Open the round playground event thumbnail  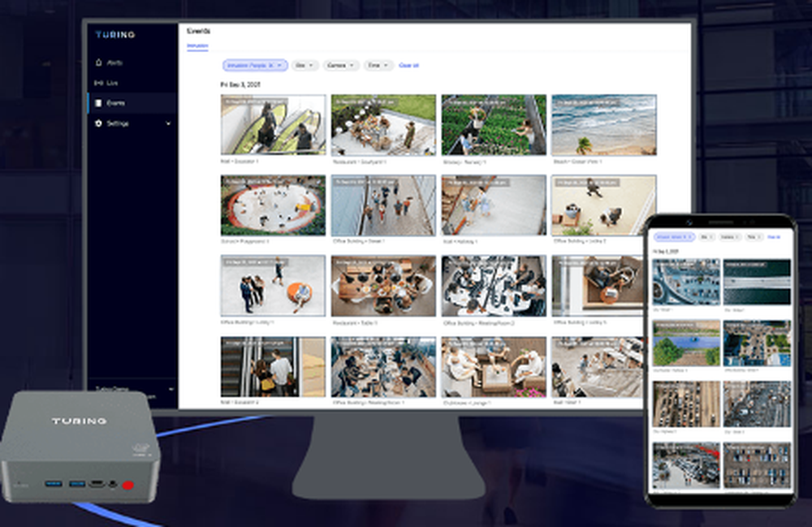tap(273, 205)
